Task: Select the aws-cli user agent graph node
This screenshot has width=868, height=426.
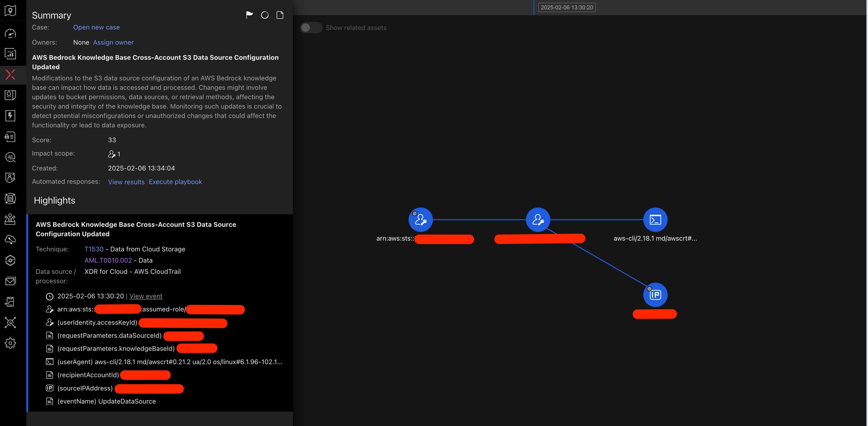Action: [655, 220]
